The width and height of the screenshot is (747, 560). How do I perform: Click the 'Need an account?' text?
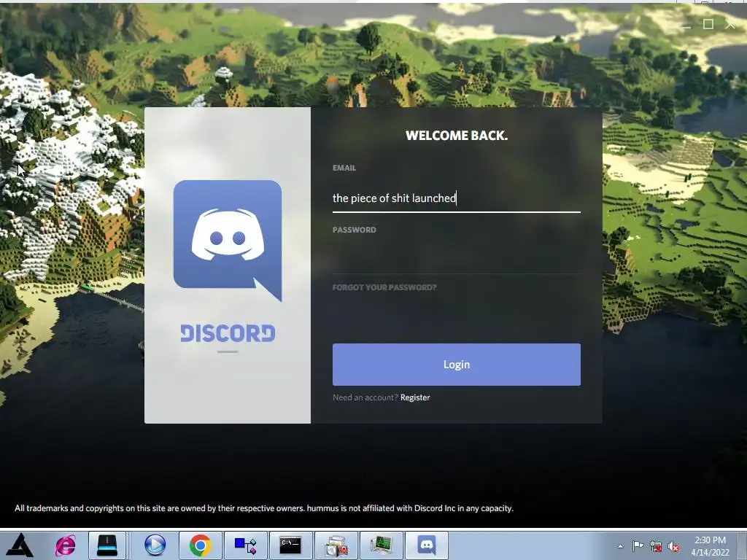[x=365, y=397]
